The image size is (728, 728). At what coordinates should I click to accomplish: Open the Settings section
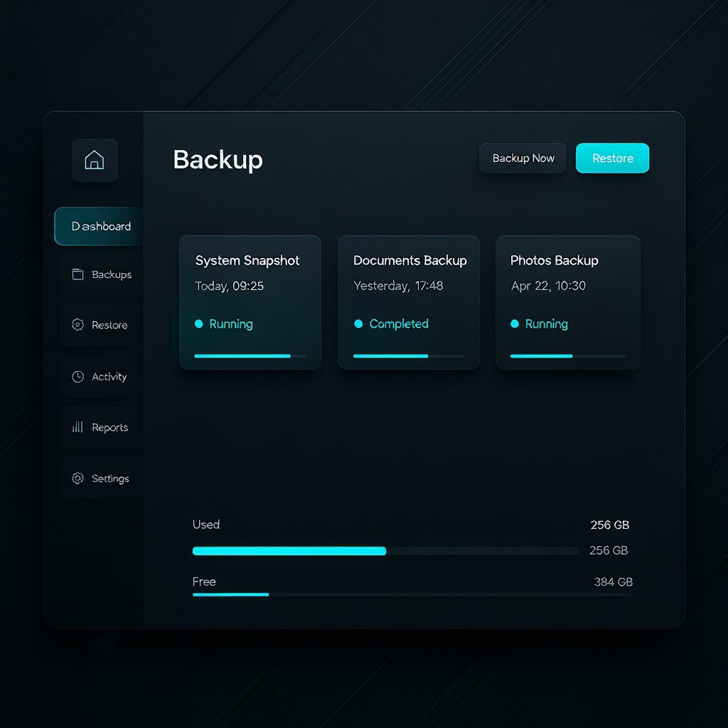point(102,478)
